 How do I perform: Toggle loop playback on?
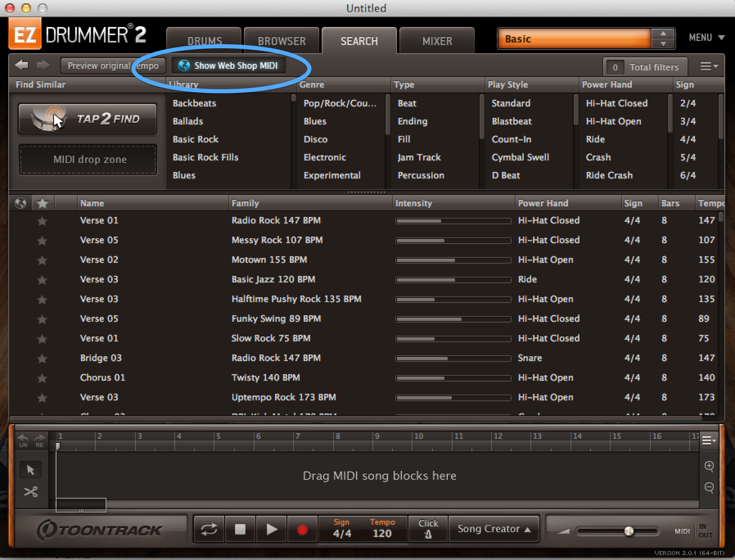click(x=209, y=530)
